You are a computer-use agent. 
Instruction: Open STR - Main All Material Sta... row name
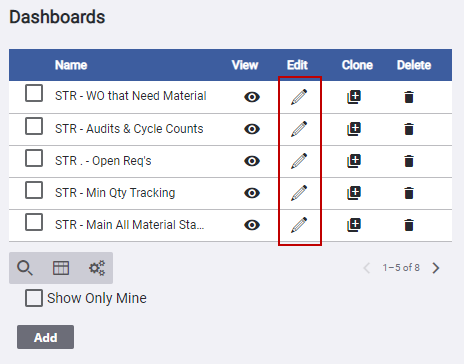pos(129,225)
